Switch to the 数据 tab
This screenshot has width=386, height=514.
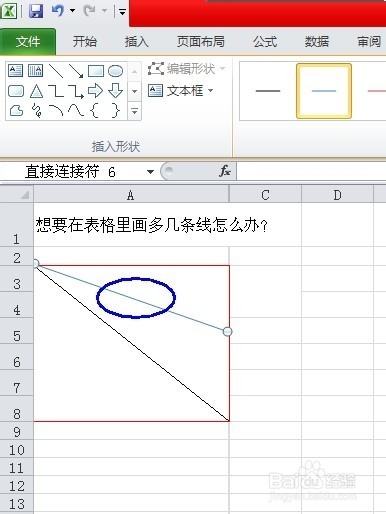pyautogui.click(x=316, y=42)
